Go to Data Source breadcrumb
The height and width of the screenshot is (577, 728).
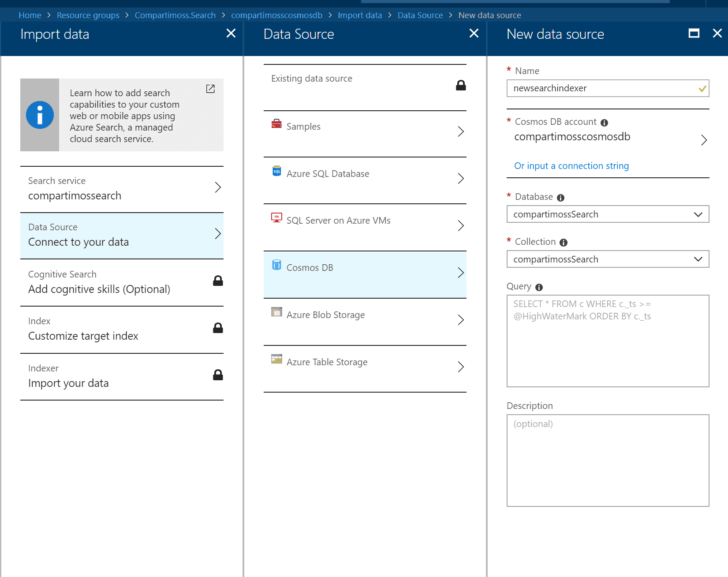pyautogui.click(x=420, y=15)
